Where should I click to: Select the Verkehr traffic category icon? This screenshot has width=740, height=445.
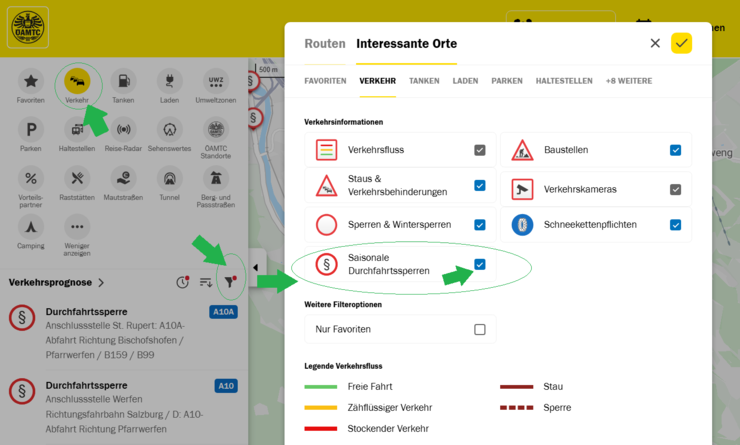coord(77,81)
